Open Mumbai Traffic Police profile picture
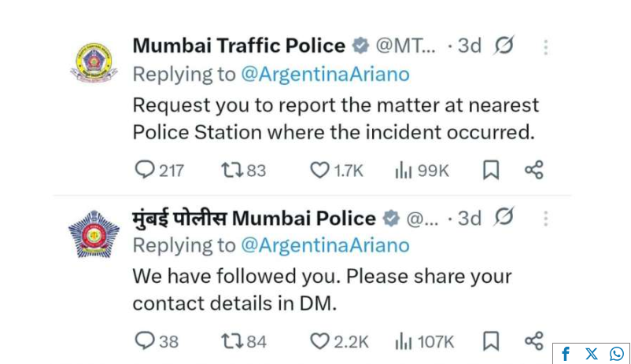The image size is (631, 364). click(94, 63)
